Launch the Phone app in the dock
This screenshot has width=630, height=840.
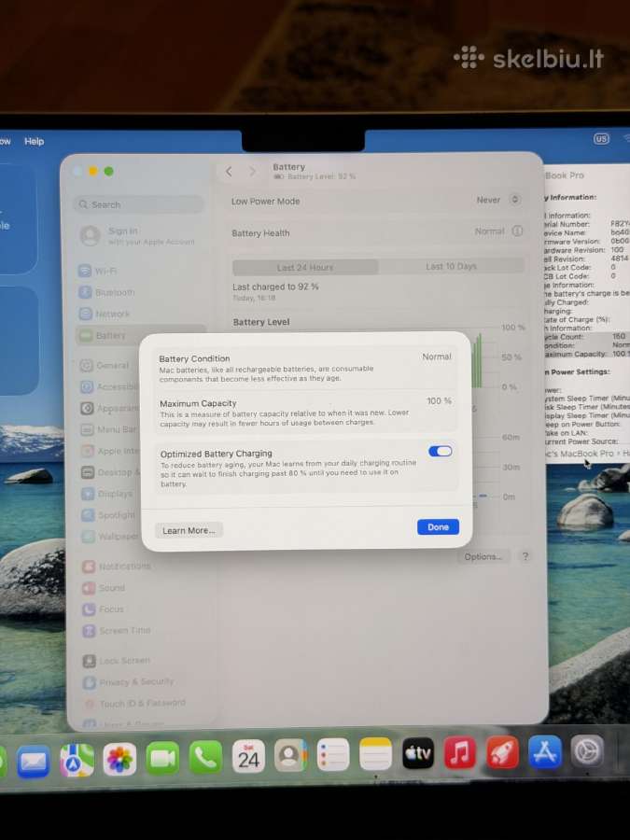205,757
